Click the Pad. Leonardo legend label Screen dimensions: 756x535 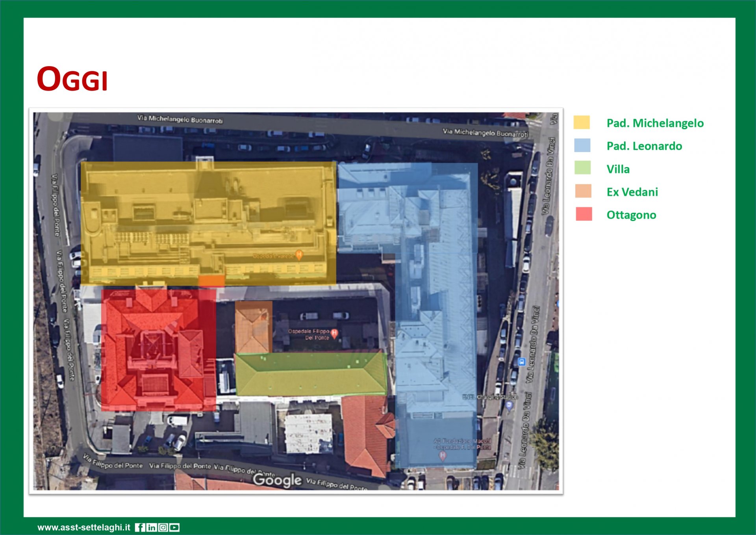(644, 146)
